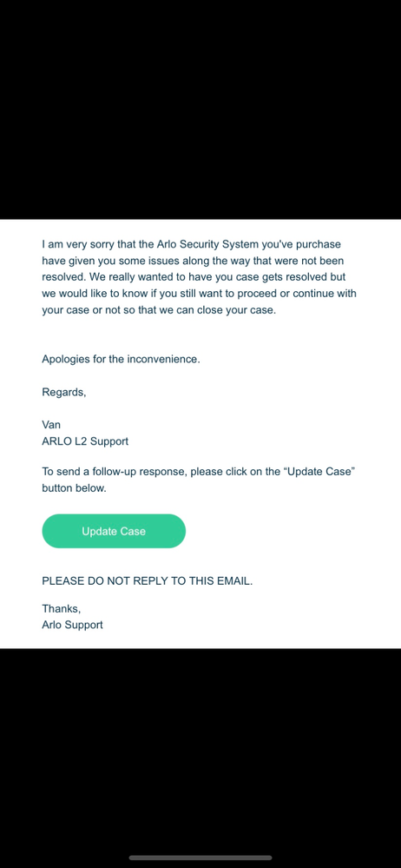The width and height of the screenshot is (401, 868).
Task: Tap the green Update Case button
Action: (x=114, y=531)
